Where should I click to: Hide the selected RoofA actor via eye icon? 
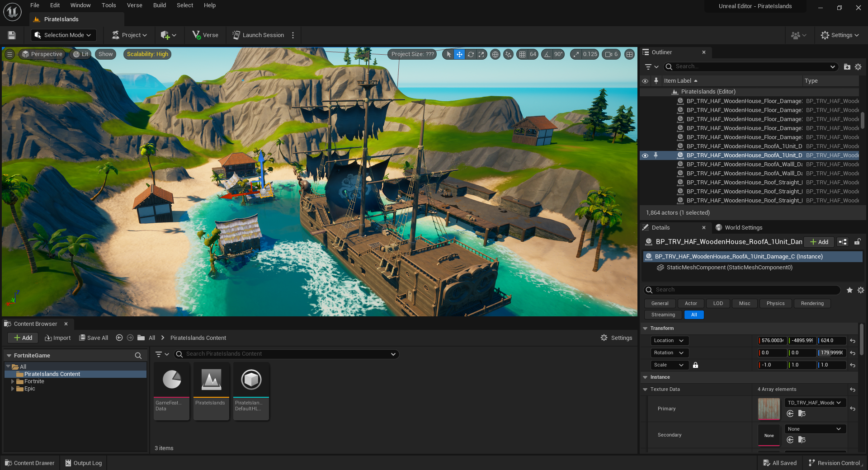(x=645, y=155)
